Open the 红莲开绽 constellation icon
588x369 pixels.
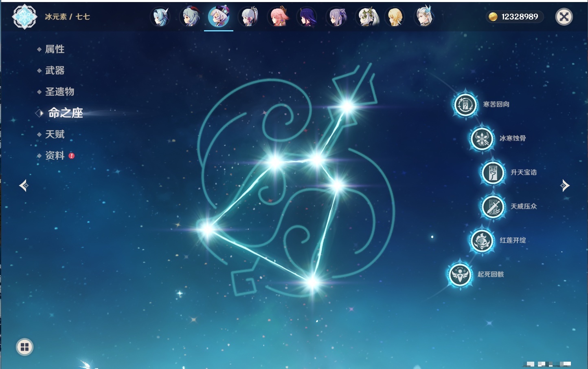482,241
